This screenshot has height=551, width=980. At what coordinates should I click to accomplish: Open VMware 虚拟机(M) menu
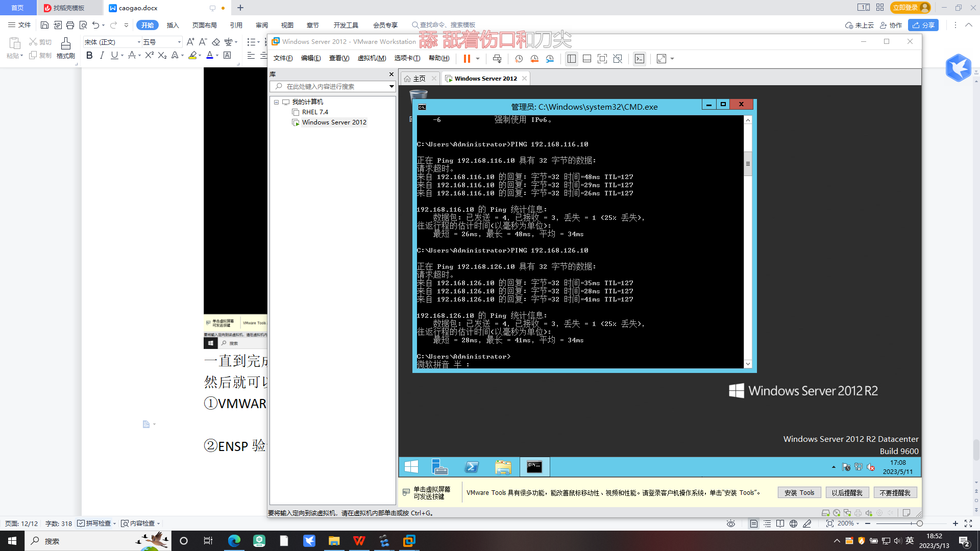click(372, 58)
